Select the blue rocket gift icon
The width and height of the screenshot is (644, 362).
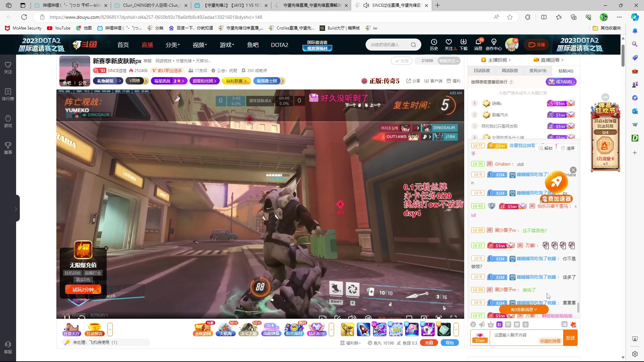(x=363, y=329)
